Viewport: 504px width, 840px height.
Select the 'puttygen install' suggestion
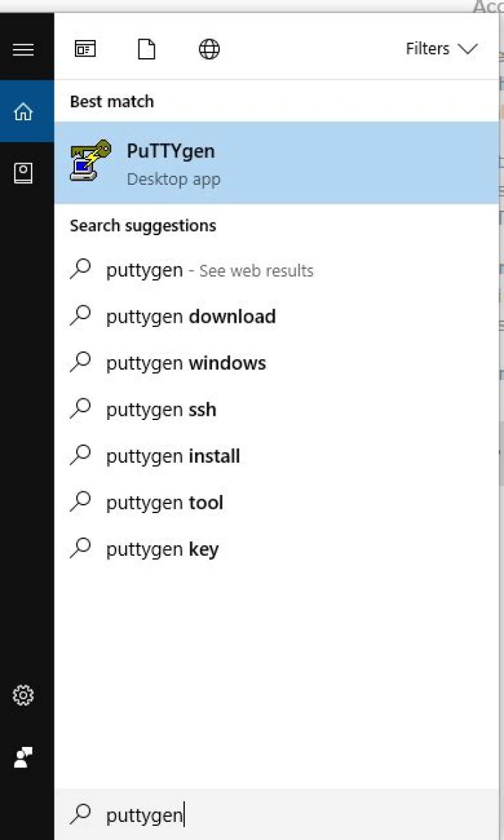[276, 456]
